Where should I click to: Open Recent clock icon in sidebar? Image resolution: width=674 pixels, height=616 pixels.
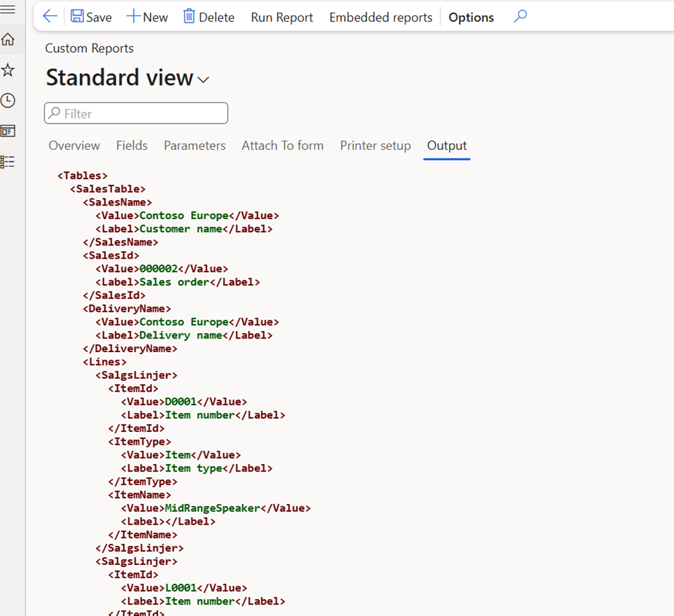(x=8, y=101)
